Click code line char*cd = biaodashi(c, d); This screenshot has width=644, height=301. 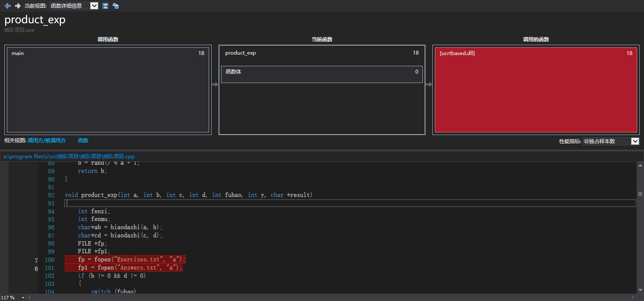[x=120, y=236]
